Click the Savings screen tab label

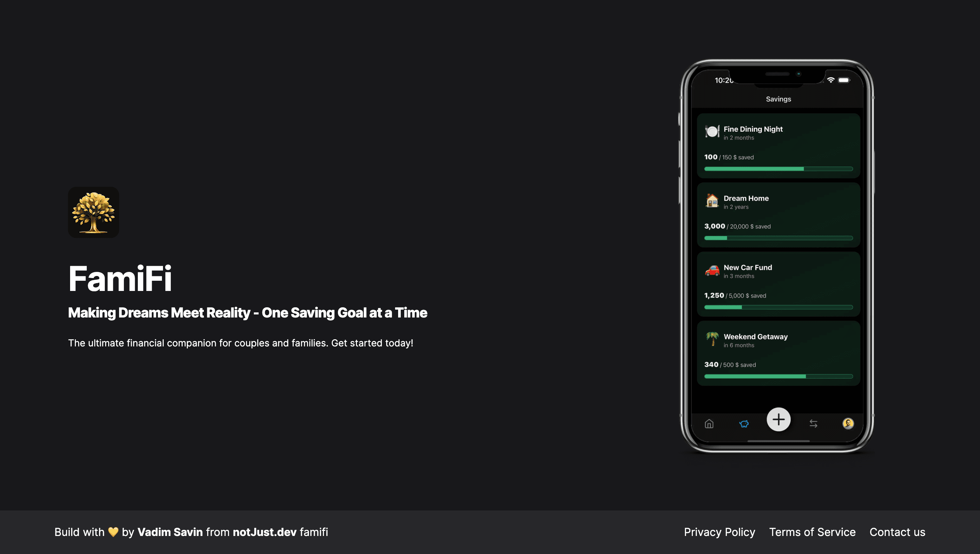779,99
